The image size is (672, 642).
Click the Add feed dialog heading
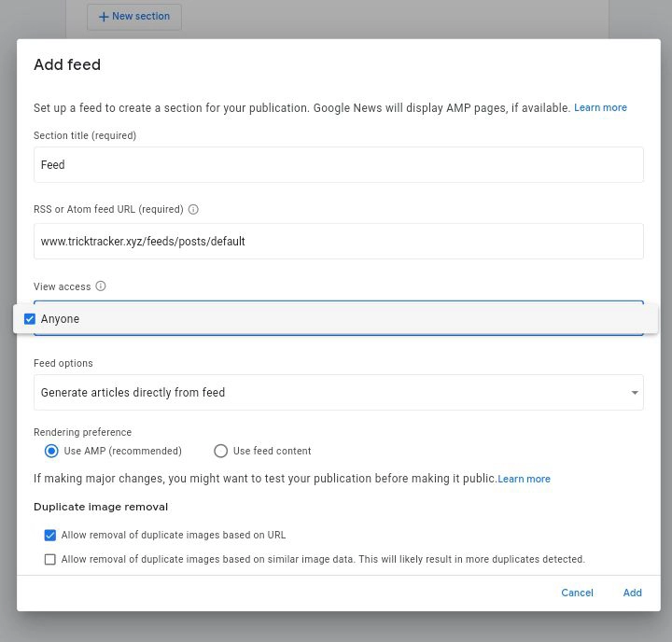[x=67, y=64]
